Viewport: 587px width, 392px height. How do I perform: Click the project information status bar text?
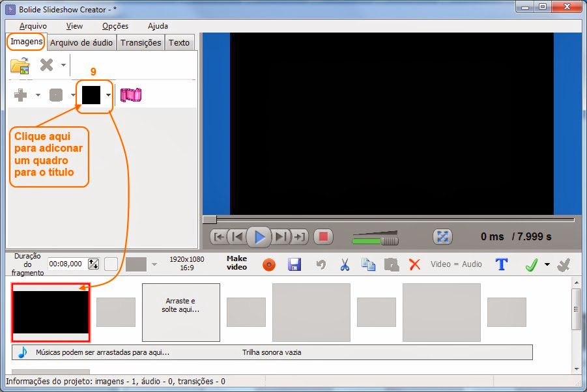pos(115,382)
